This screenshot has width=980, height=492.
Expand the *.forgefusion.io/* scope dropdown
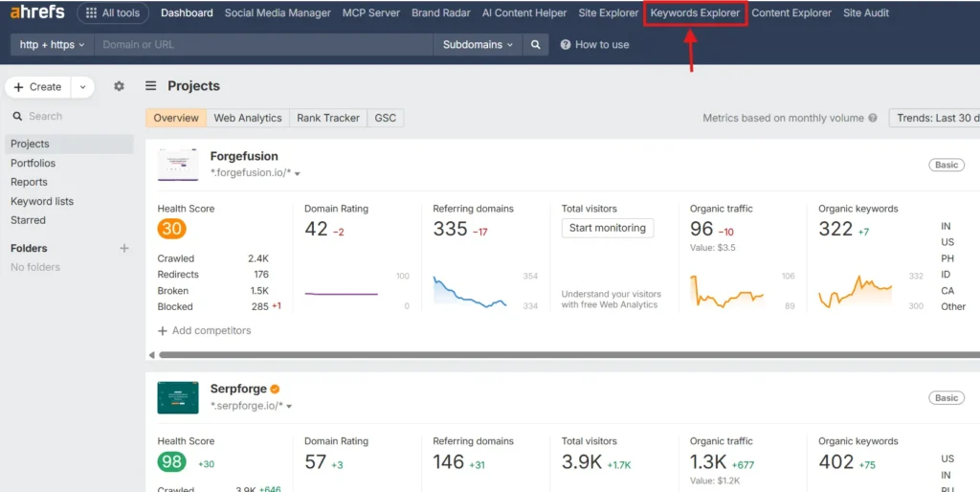[255, 173]
